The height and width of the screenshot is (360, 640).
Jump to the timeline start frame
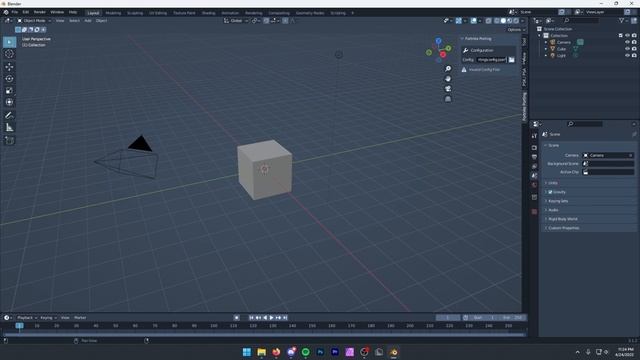point(251,318)
